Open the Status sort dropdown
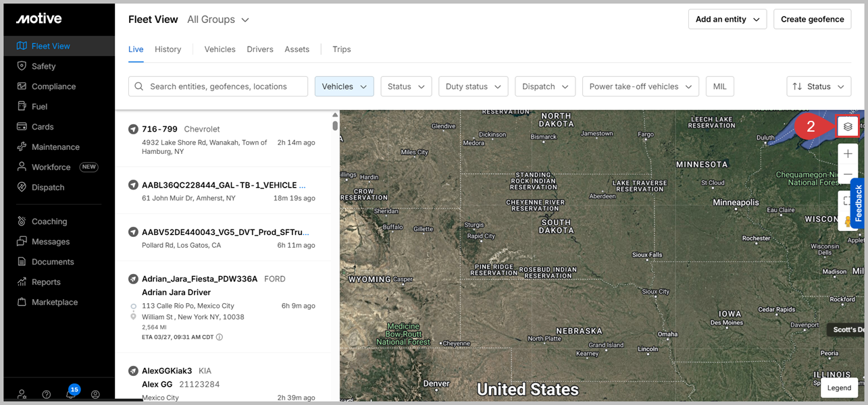 point(819,86)
